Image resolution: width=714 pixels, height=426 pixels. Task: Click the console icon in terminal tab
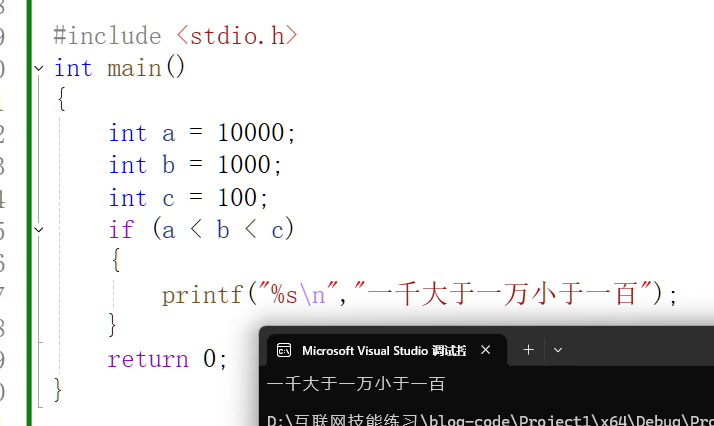click(x=284, y=350)
